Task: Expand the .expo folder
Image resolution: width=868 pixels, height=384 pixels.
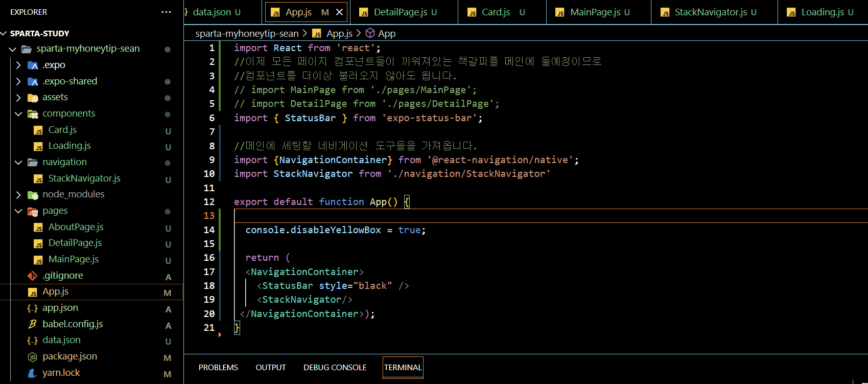Action: [x=18, y=65]
